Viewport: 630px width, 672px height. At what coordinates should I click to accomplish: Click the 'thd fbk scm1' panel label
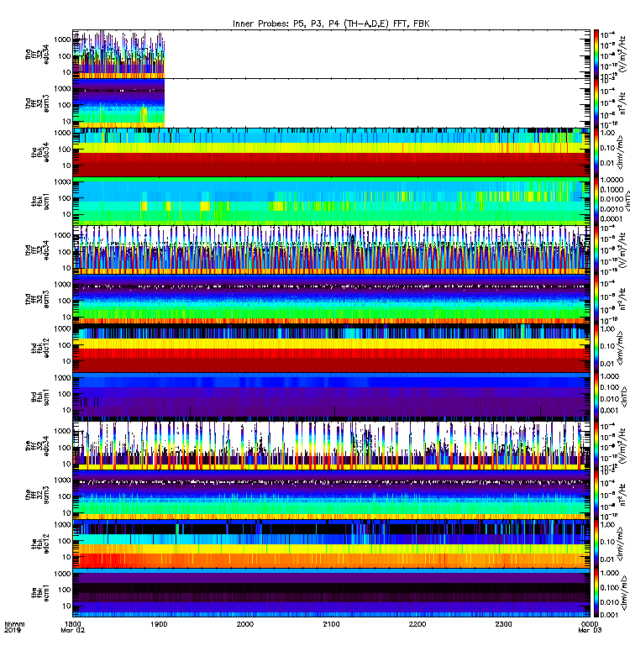[39, 396]
